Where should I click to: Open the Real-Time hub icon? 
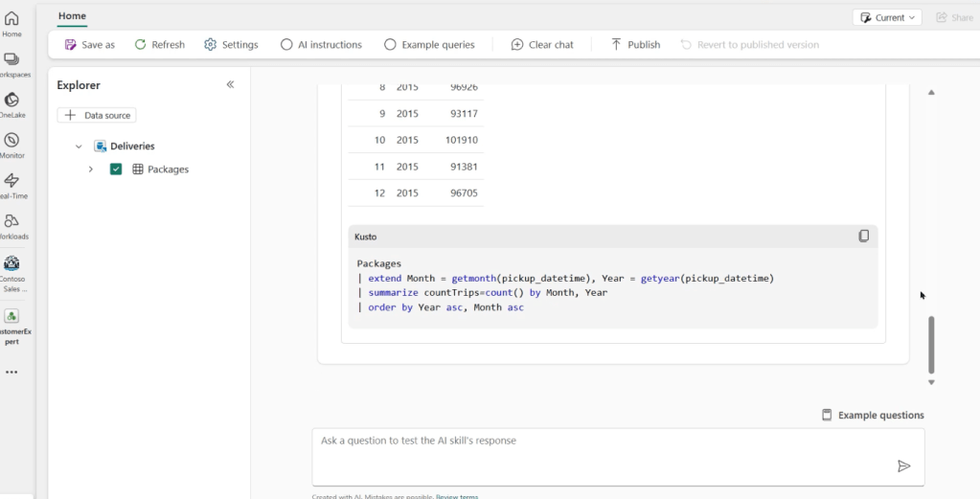pos(12,185)
